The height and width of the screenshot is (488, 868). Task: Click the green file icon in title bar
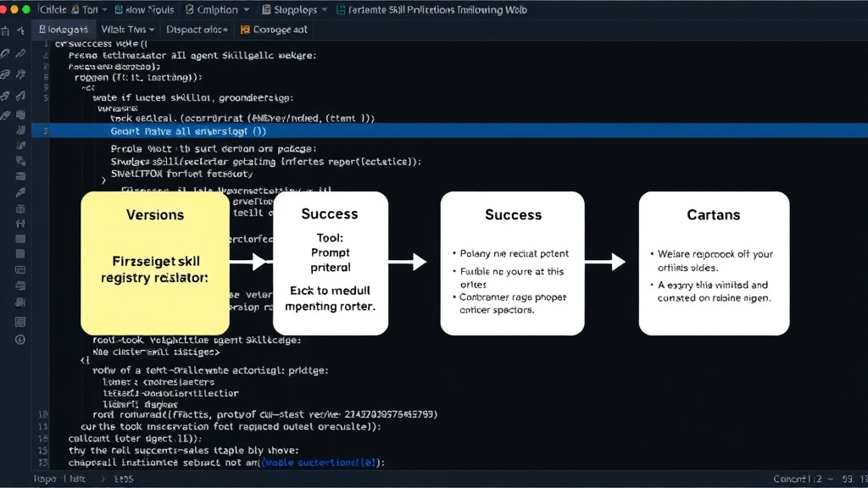coord(341,9)
